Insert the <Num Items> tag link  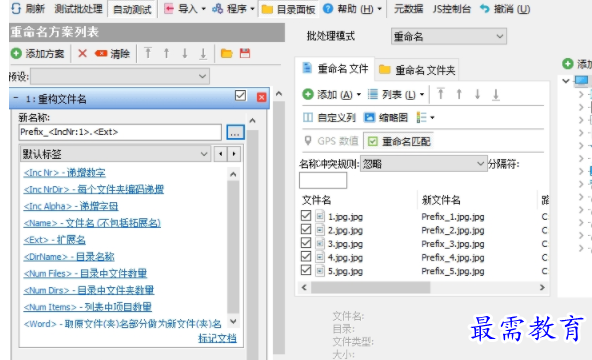click(x=88, y=307)
